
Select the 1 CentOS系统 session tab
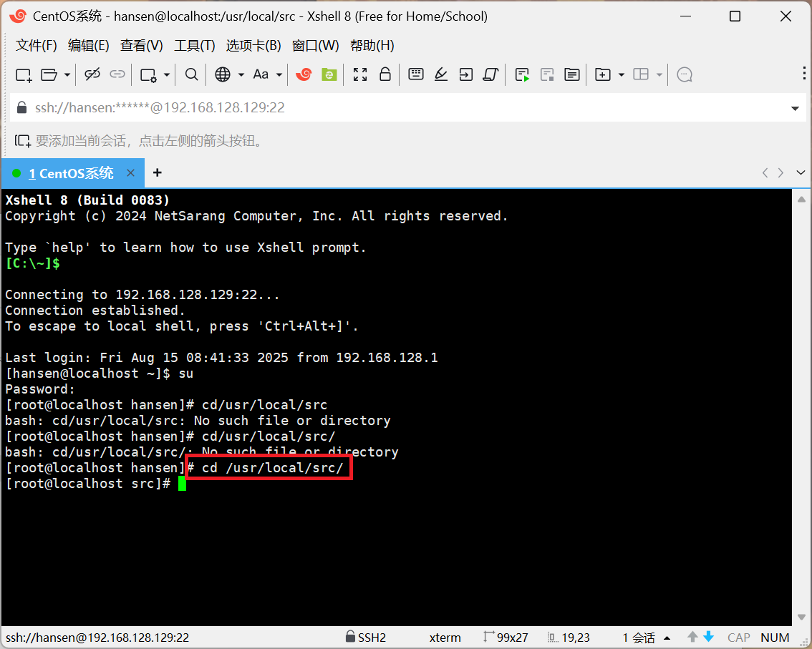pos(70,173)
